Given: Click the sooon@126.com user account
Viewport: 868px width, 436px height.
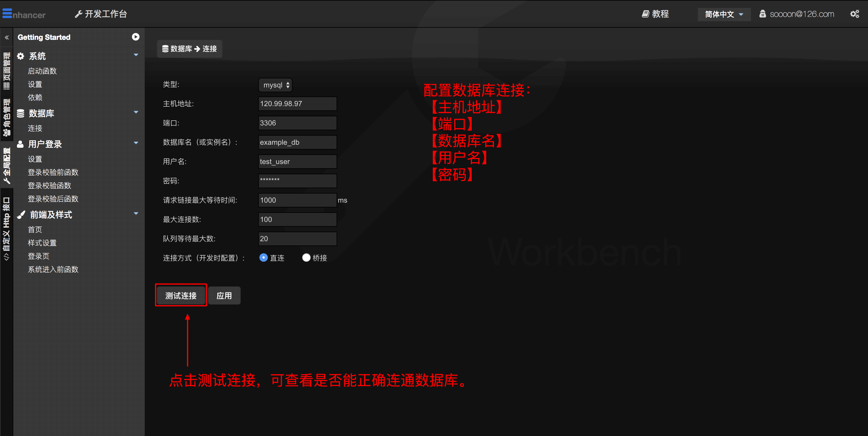Looking at the screenshot, I should (797, 14).
